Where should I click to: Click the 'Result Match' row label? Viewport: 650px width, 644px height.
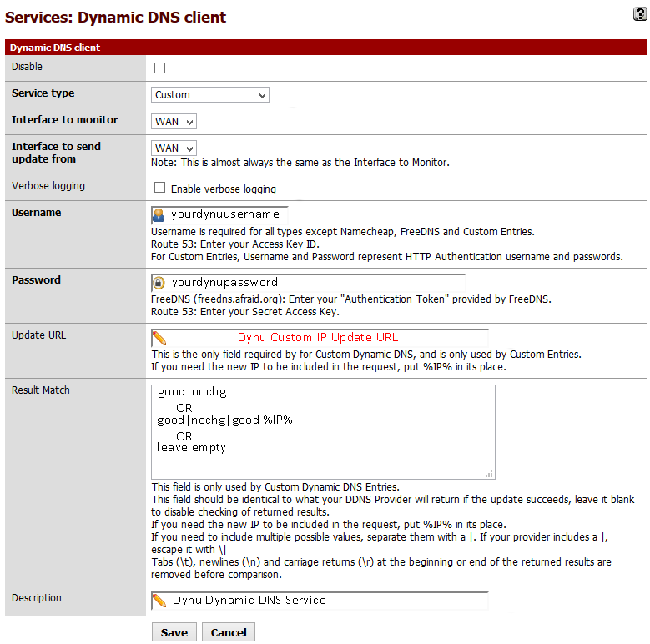pos(41,390)
